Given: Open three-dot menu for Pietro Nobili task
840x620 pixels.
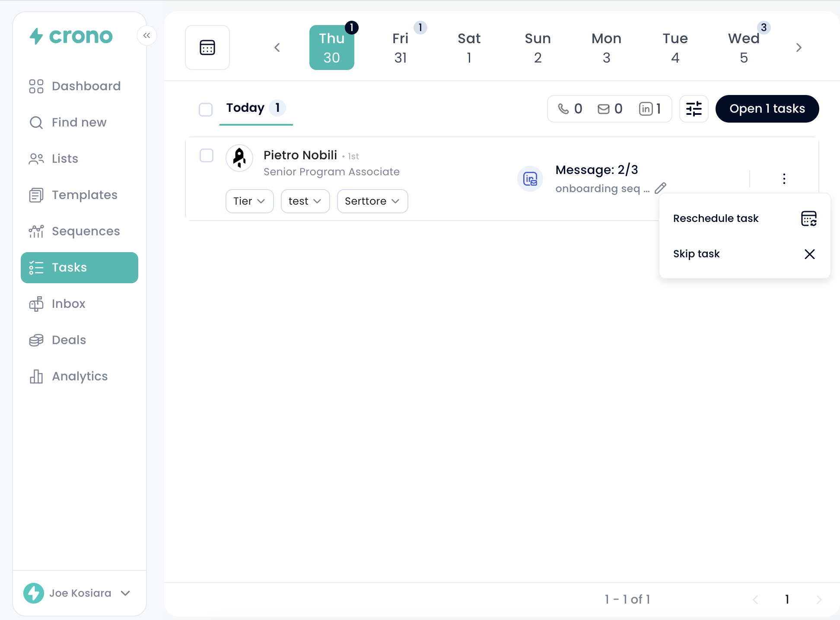Looking at the screenshot, I should coord(784,179).
